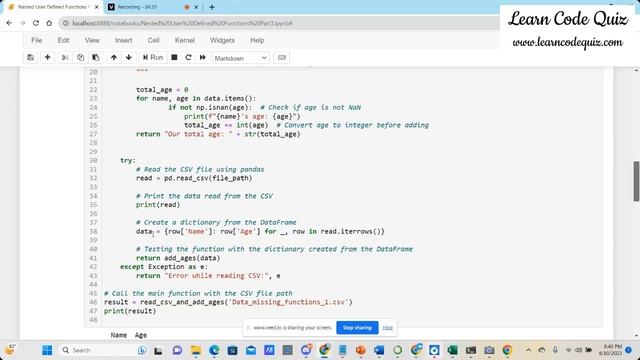Click the code line 'return add_ages(data)'
Viewport: 640px width, 360px height.
[x=178, y=258]
